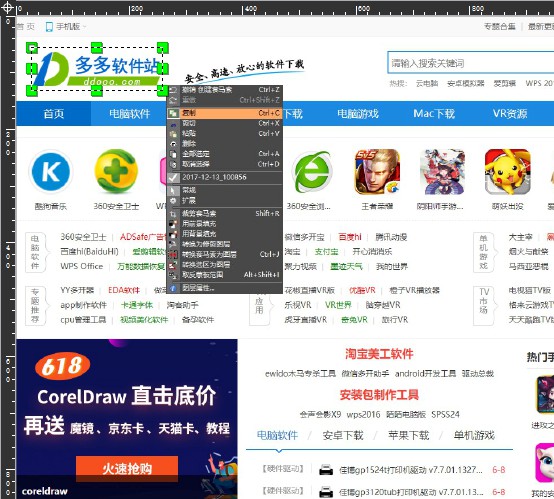This screenshot has height=499, width=554.
Task: Switch to the 单机游戏 list tab
Action: click(474, 435)
